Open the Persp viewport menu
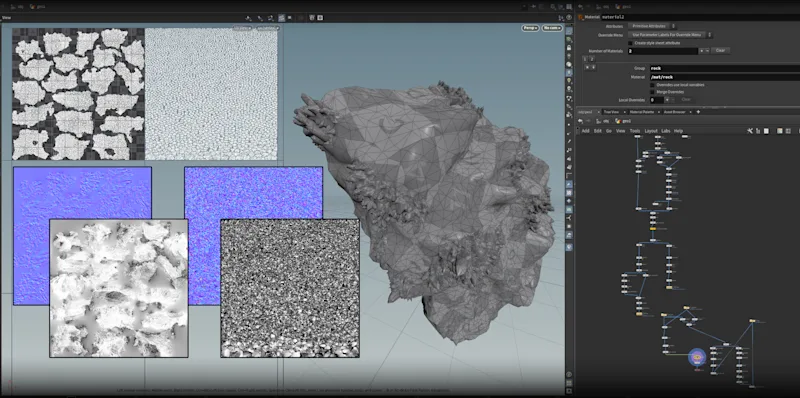Viewport: 800px width, 398px height. (x=530, y=28)
